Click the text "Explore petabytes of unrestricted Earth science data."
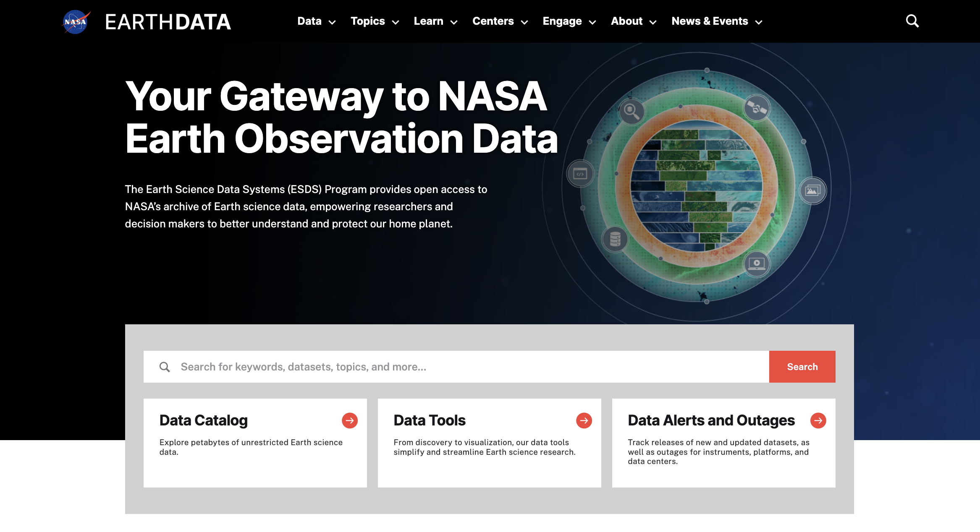980x532 pixels. pos(251,447)
